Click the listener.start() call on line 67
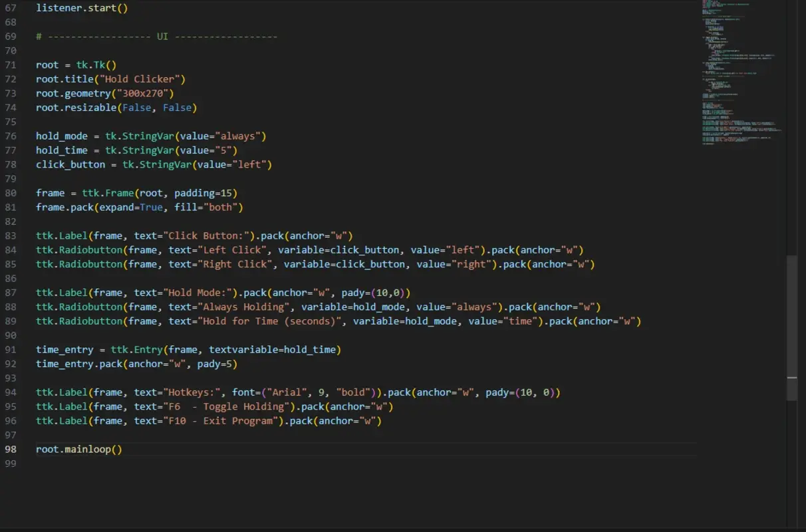806x532 pixels. (80, 7)
